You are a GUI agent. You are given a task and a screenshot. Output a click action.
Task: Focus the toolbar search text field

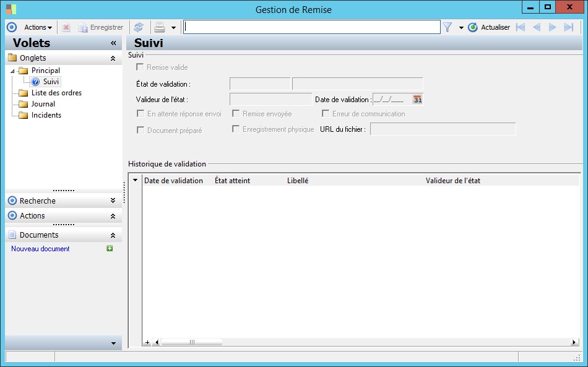click(x=311, y=27)
